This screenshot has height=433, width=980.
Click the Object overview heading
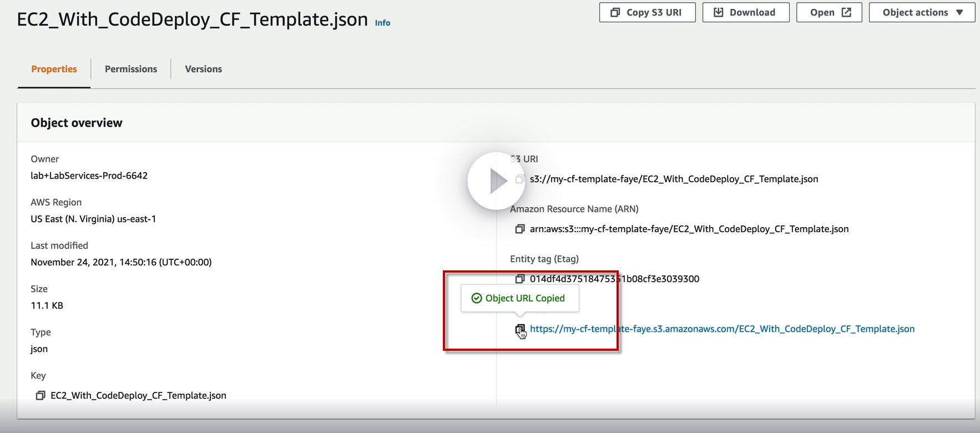(77, 123)
